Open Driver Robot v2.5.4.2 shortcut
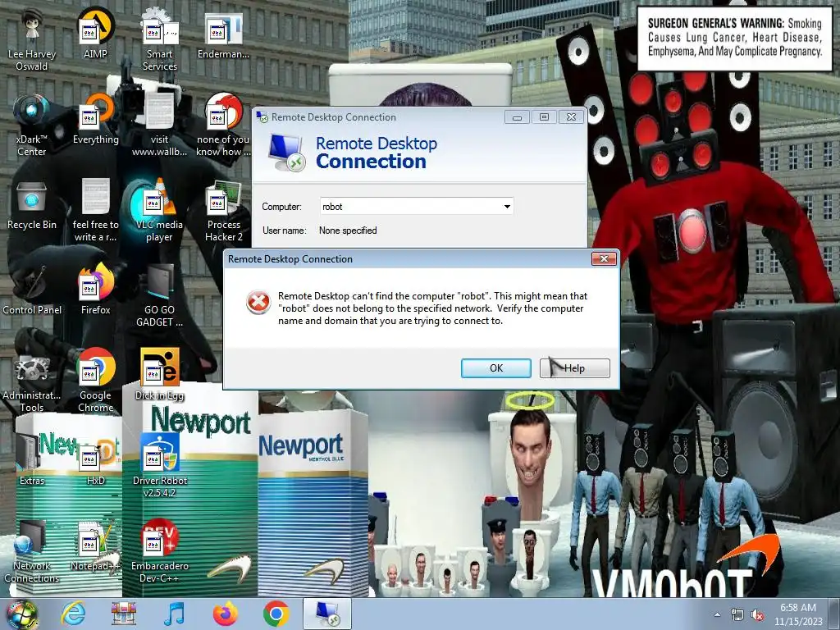 pyautogui.click(x=160, y=465)
